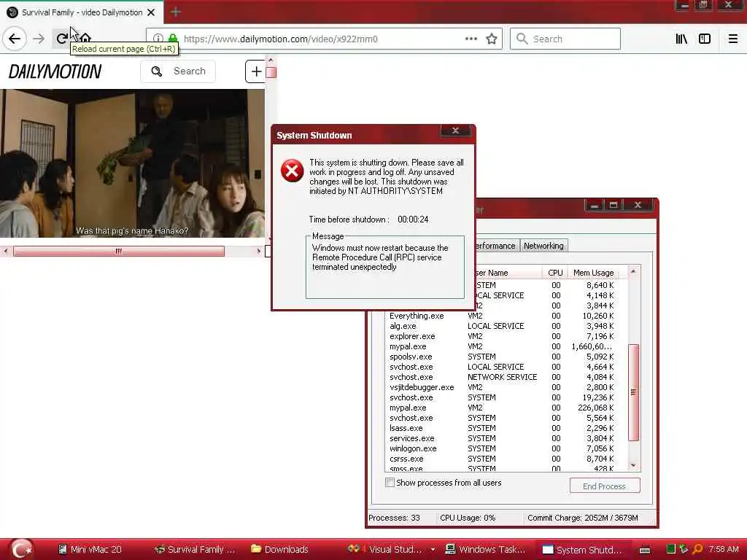This screenshot has height=560, width=747.
Task: Click the process list scrollbar thumb
Action: 633,392
